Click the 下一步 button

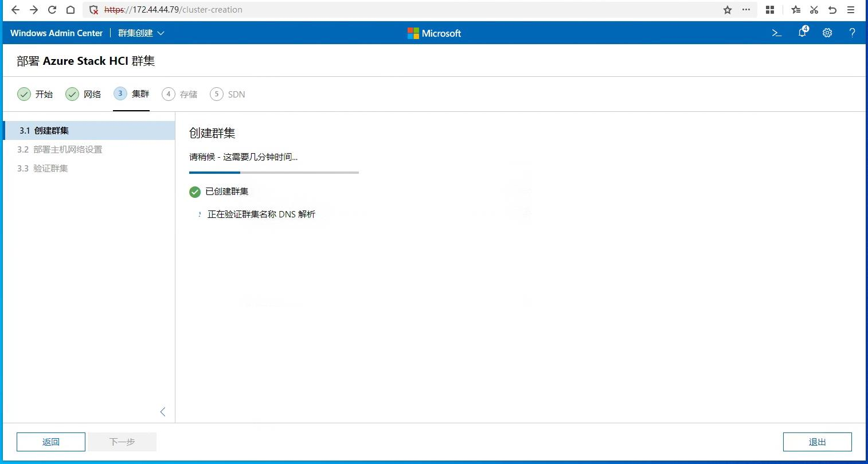[122, 442]
